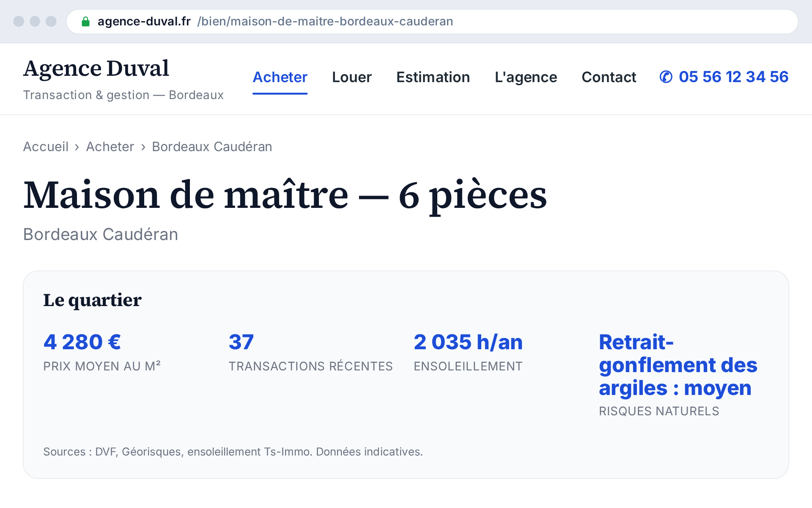Open the L'agence menu item

526,77
